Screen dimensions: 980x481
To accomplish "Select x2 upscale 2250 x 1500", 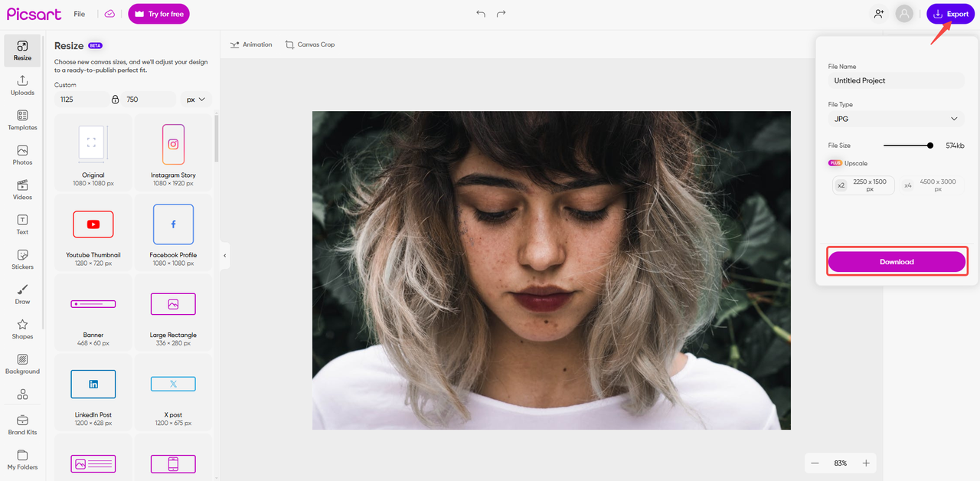I will point(864,185).
